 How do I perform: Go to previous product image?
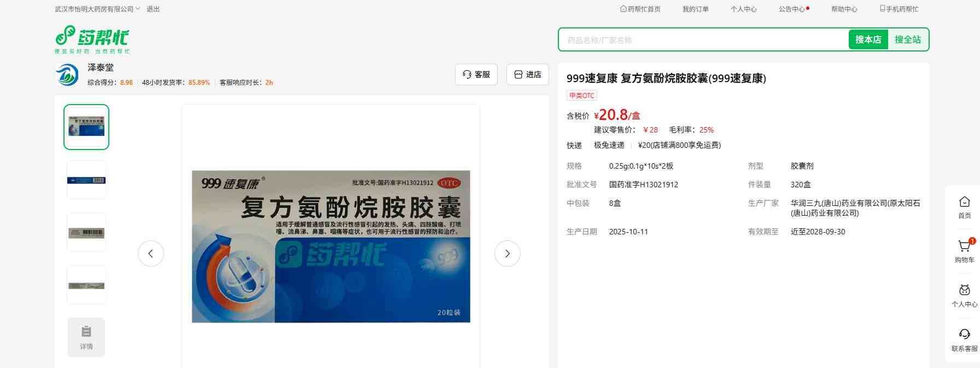coord(151,254)
